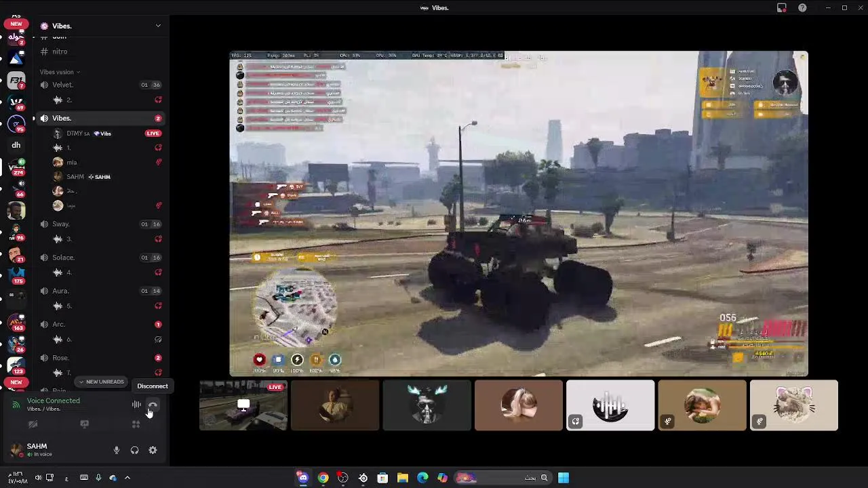Select the Vibes. voice channel
The image size is (868, 488).
pos(102,118)
